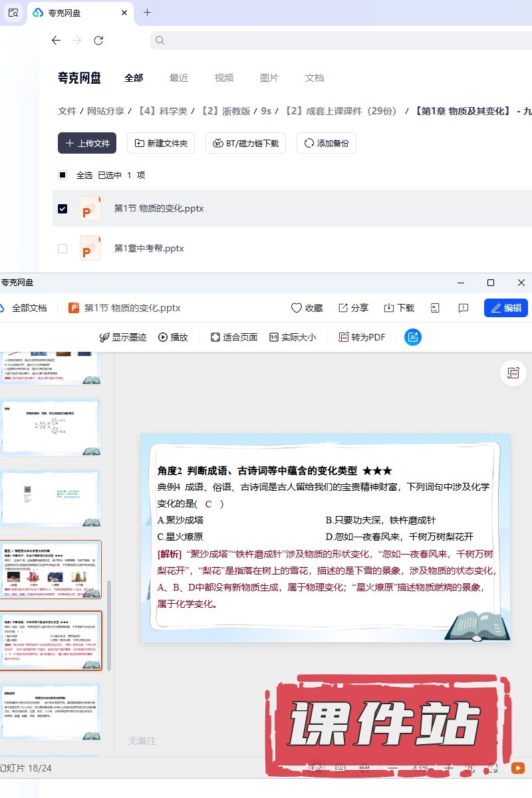Select 适合页面 fit page option
Image resolution: width=532 pixels, height=798 pixels.
(234, 337)
